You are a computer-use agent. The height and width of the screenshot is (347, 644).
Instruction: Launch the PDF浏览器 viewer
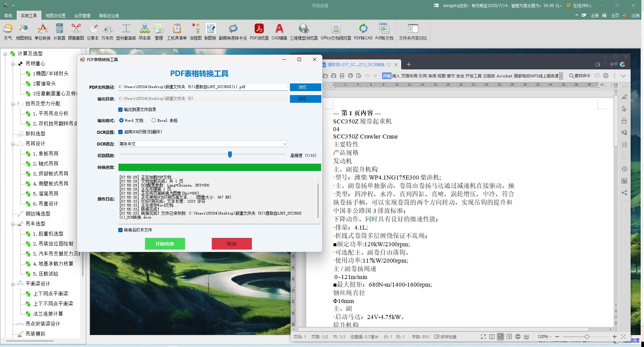[x=259, y=32]
